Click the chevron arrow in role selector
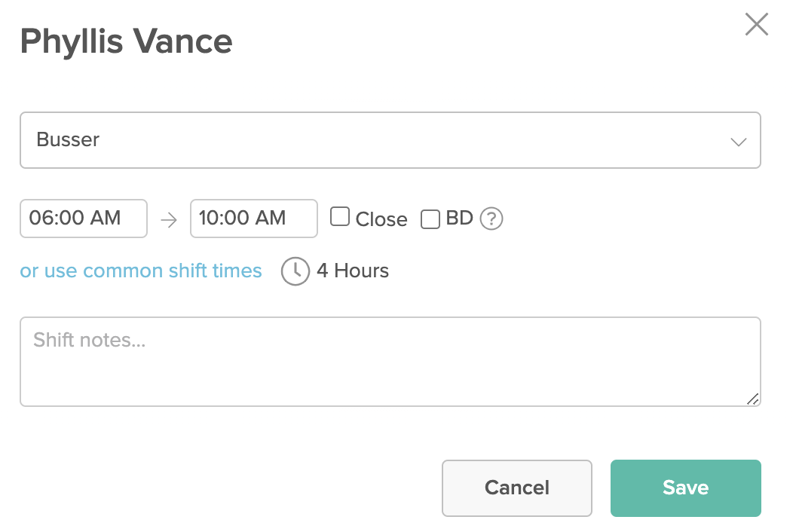Screen dimensions: 796x532 click(738, 142)
